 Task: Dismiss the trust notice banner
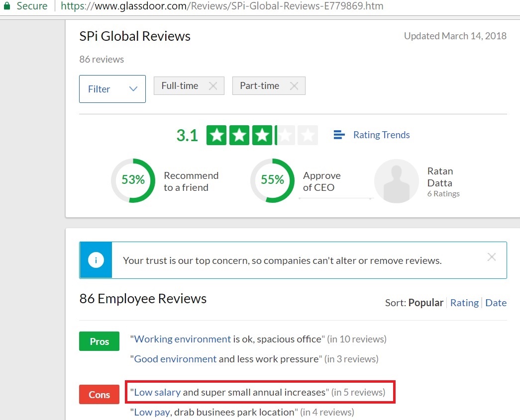492,257
